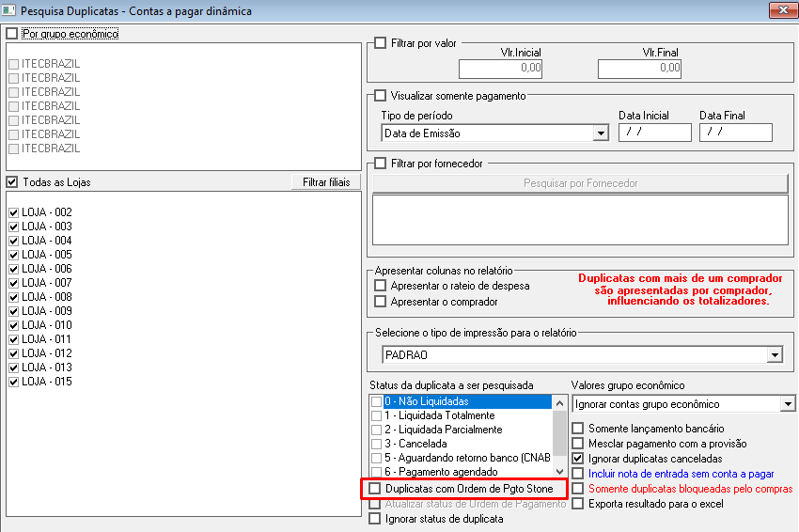
Task: Open the Valores grupo econômico dropdown
Action: [x=788, y=404]
